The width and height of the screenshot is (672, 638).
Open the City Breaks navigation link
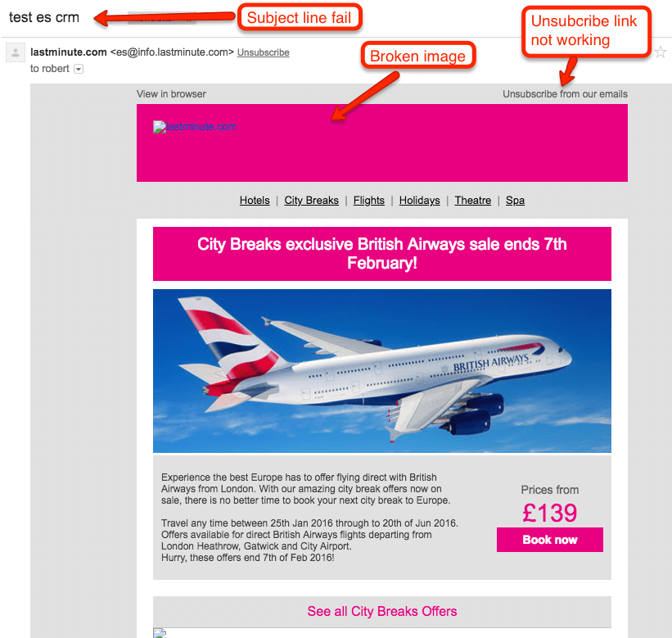[311, 200]
